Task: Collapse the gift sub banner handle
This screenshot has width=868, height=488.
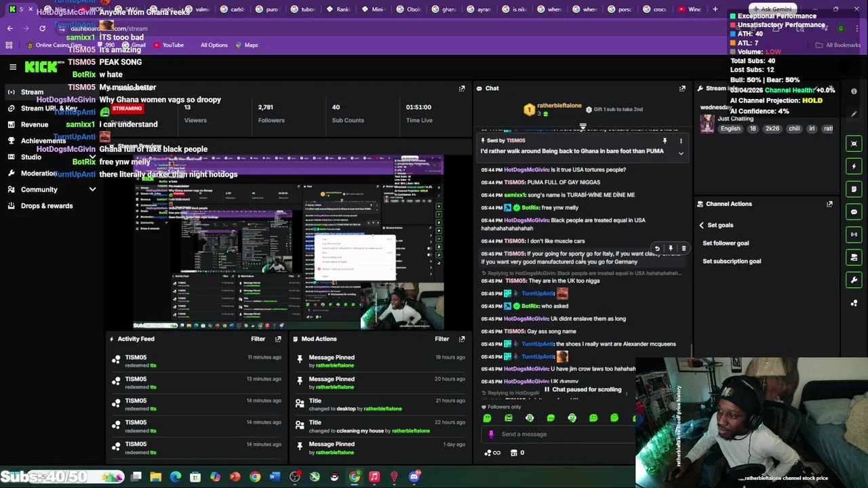Action: (583, 127)
